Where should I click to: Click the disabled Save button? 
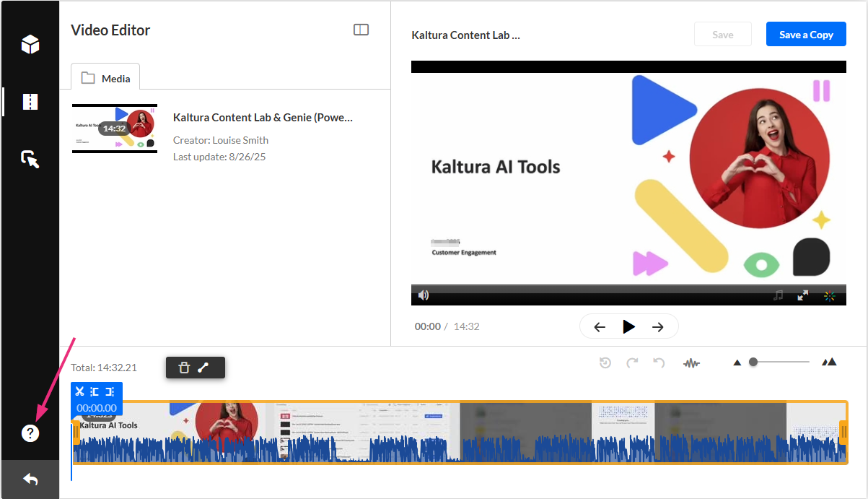[723, 34]
